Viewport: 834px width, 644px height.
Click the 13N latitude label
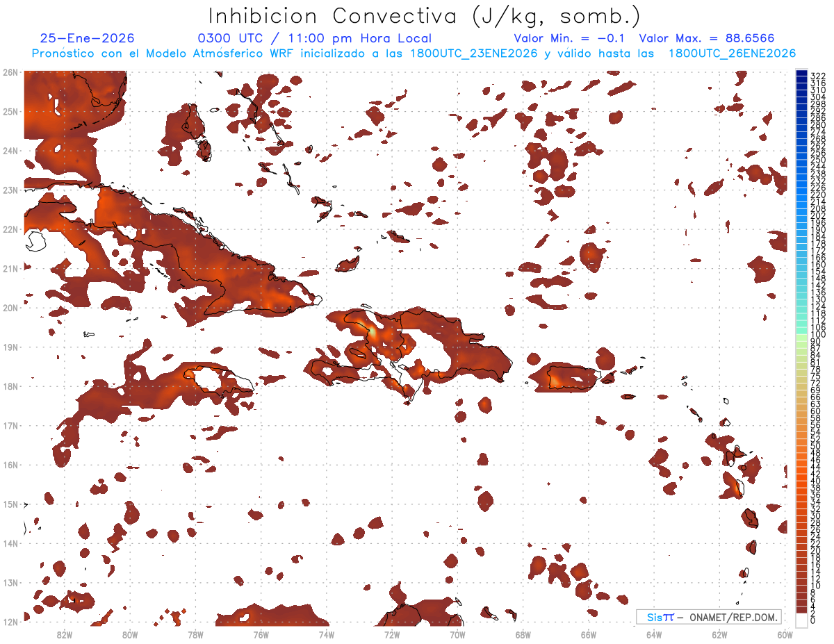[x=10, y=583]
